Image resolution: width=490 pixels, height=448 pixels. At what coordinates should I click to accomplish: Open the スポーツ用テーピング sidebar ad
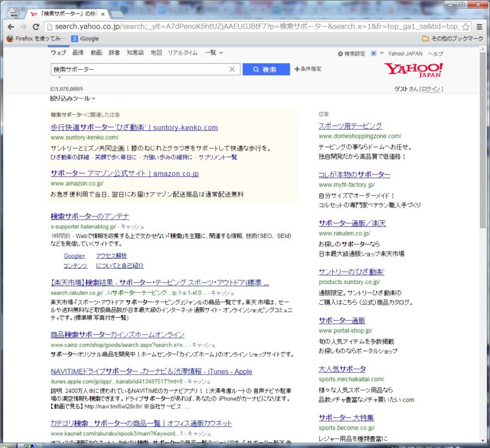point(350,126)
